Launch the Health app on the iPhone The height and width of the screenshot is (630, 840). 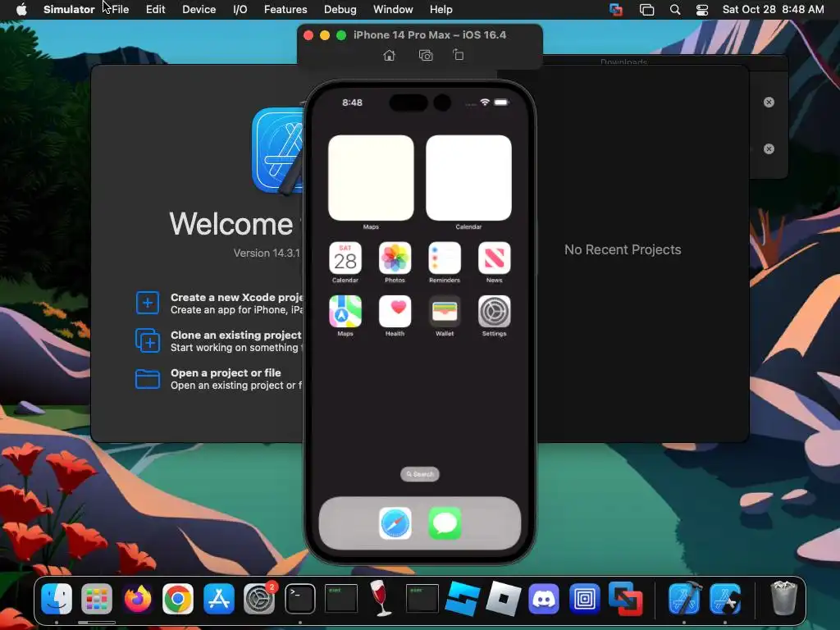395,311
